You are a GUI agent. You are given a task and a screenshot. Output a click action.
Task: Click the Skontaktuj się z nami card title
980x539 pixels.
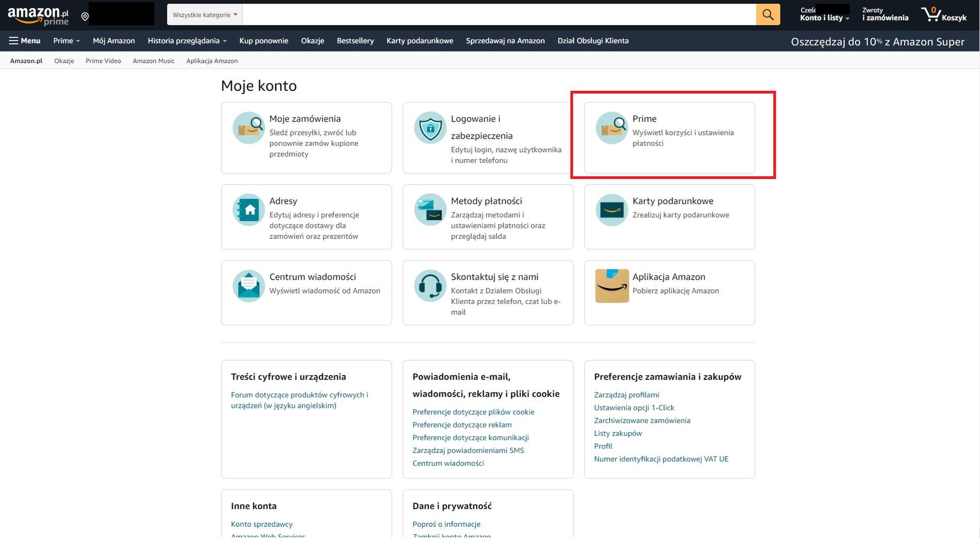pyautogui.click(x=495, y=277)
